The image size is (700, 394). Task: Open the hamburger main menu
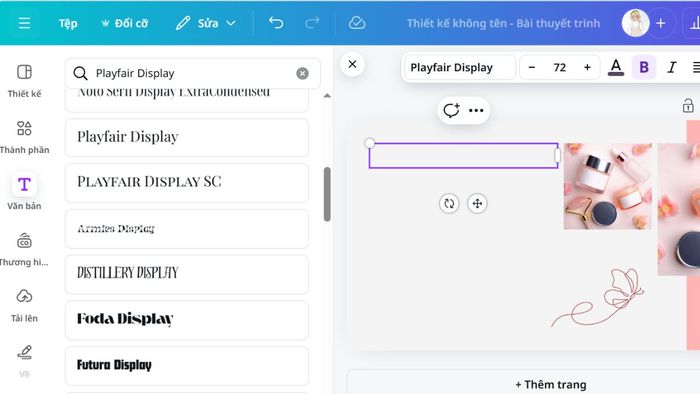pyautogui.click(x=24, y=23)
